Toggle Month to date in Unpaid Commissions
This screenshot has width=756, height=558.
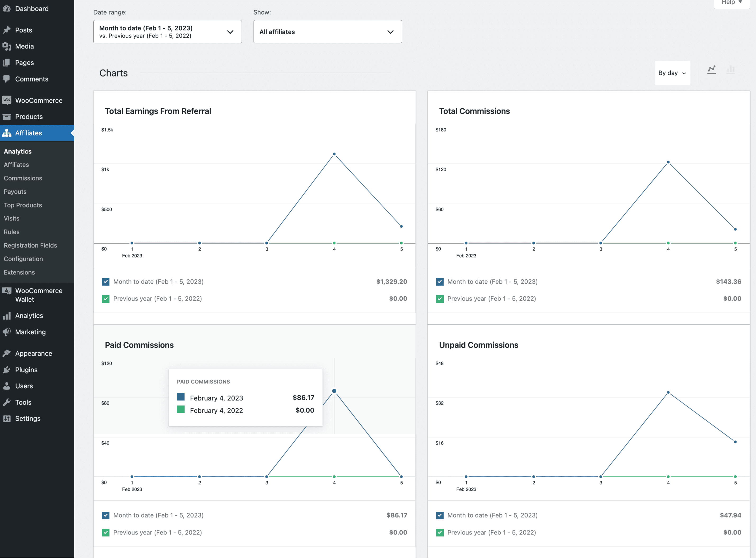(439, 515)
